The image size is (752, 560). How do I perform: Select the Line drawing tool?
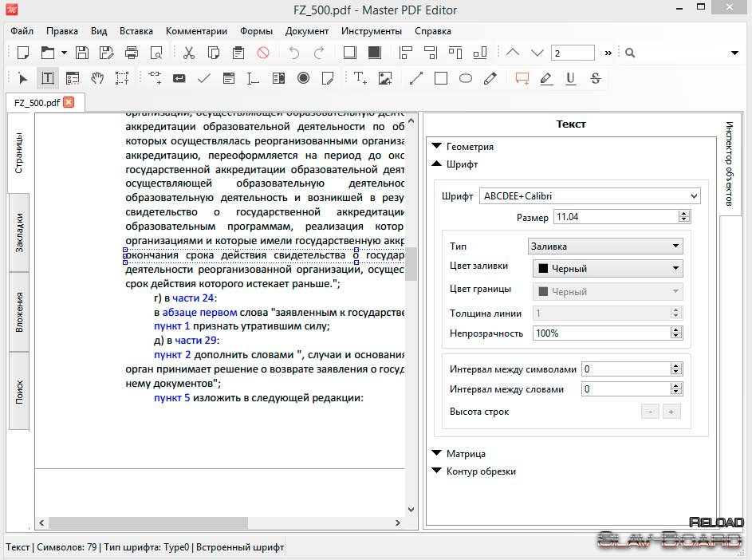[x=415, y=78]
